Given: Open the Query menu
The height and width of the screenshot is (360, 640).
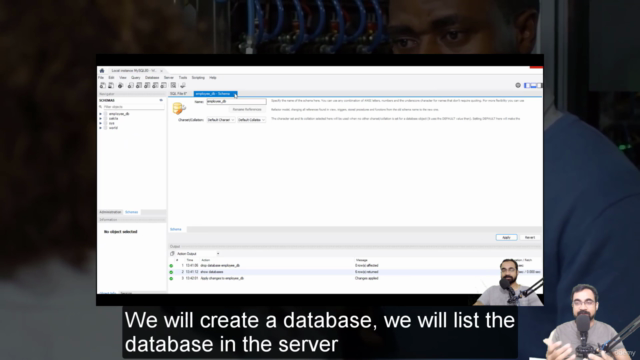Looking at the screenshot, I should pyautogui.click(x=136, y=78).
